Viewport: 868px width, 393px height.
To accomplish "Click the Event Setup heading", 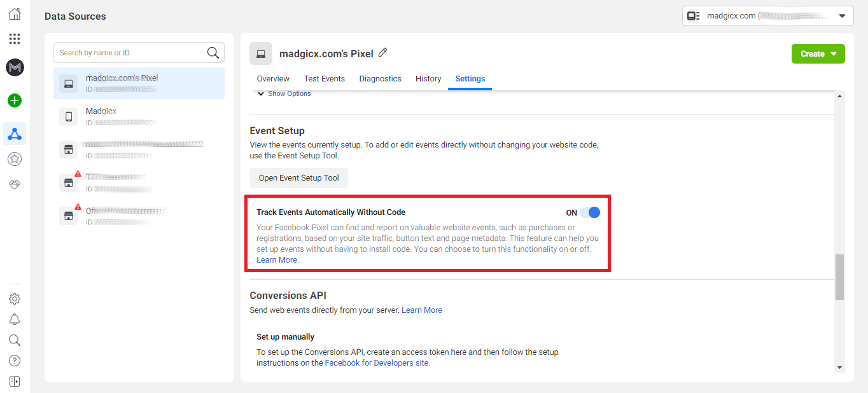I will 277,131.
